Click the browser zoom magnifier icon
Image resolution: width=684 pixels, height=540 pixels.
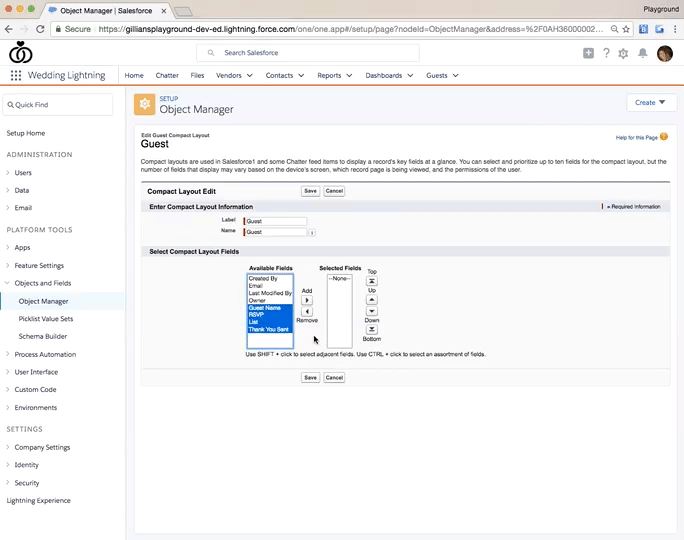[x=614, y=29]
